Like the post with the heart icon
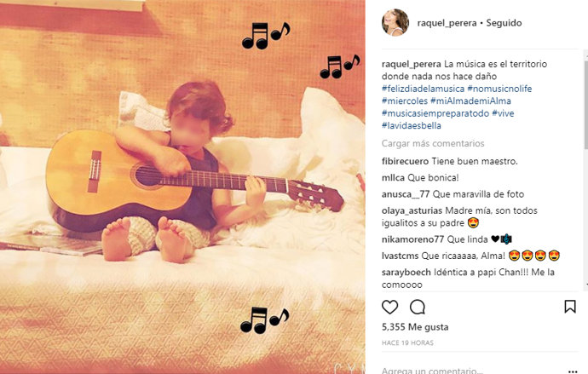Screen dimensions: 588x374 (x=389, y=307)
